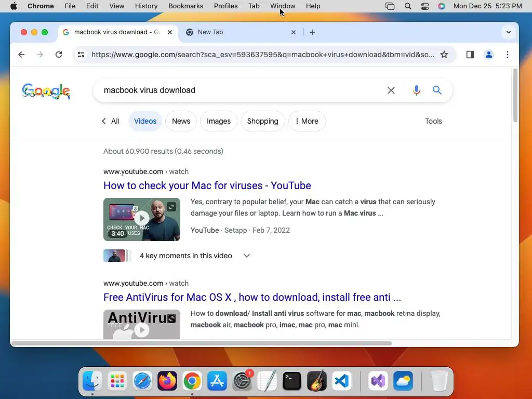Click the key moments preview thumbnail
Image resolution: width=532 pixels, height=399 pixels.
pyautogui.click(x=117, y=256)
